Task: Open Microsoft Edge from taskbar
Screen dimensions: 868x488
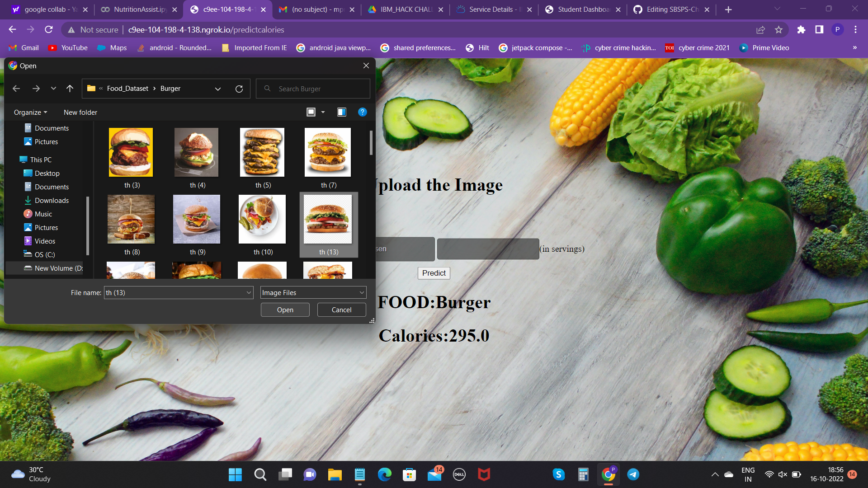Action: (385, 474)
